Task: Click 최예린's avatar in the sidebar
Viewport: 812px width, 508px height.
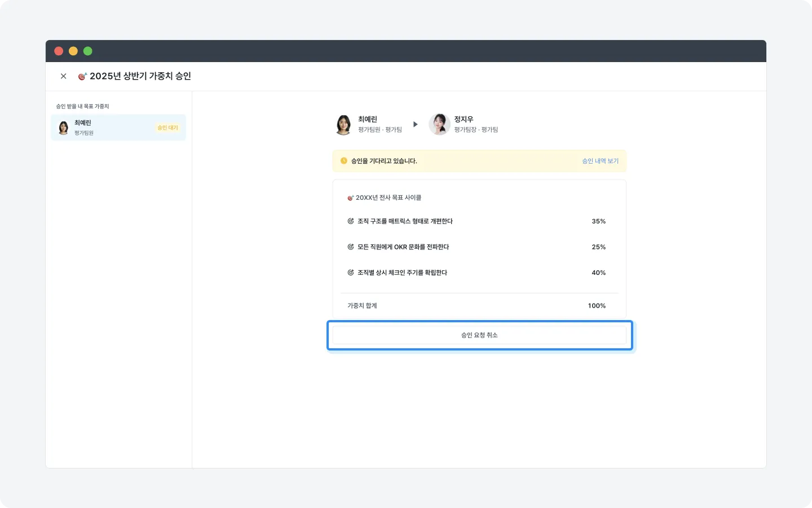Action: point(64,128)
